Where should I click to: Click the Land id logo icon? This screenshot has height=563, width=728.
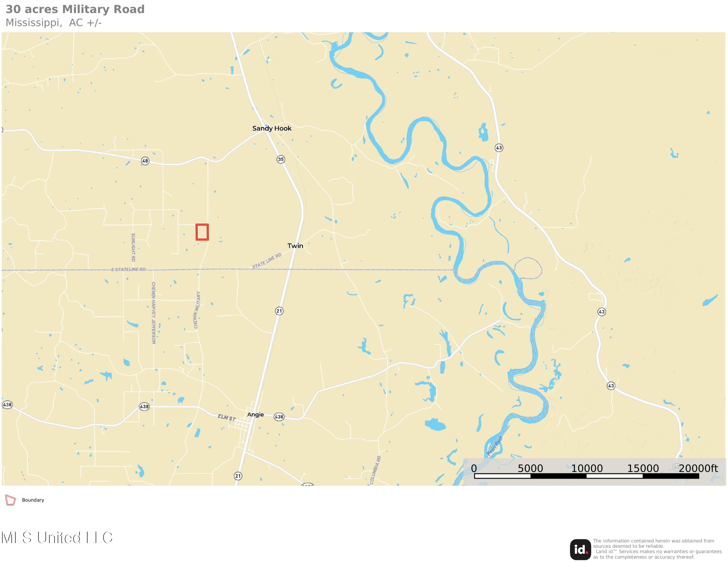click(x=580, y=549)
